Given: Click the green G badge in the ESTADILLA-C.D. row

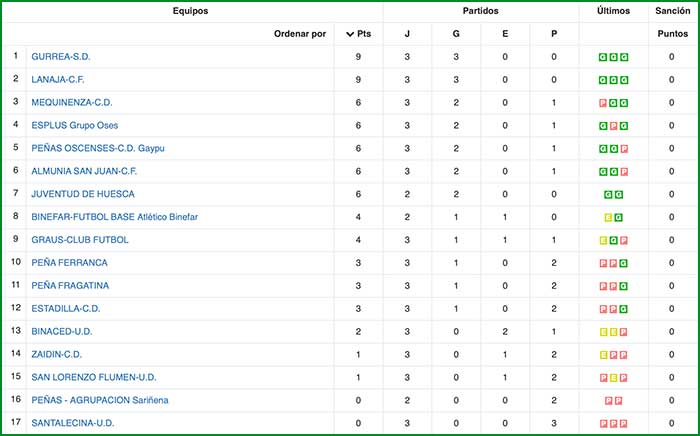Looking at the screenshot, I should (623, 309).
